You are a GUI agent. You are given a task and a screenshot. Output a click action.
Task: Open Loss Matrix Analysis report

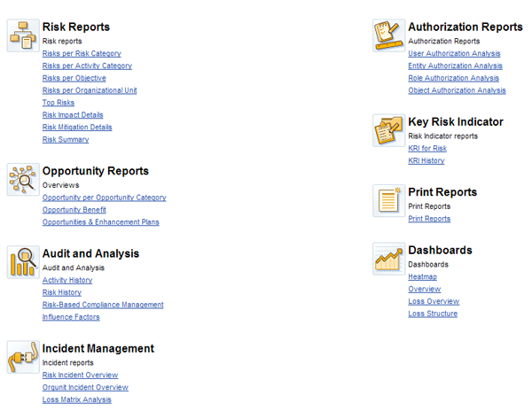pos(76,399)
